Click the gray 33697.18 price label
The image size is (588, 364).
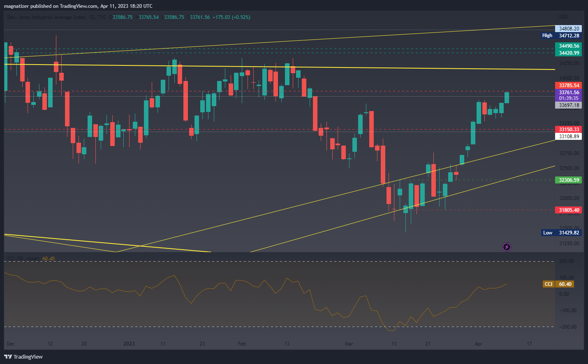point(568,105)
